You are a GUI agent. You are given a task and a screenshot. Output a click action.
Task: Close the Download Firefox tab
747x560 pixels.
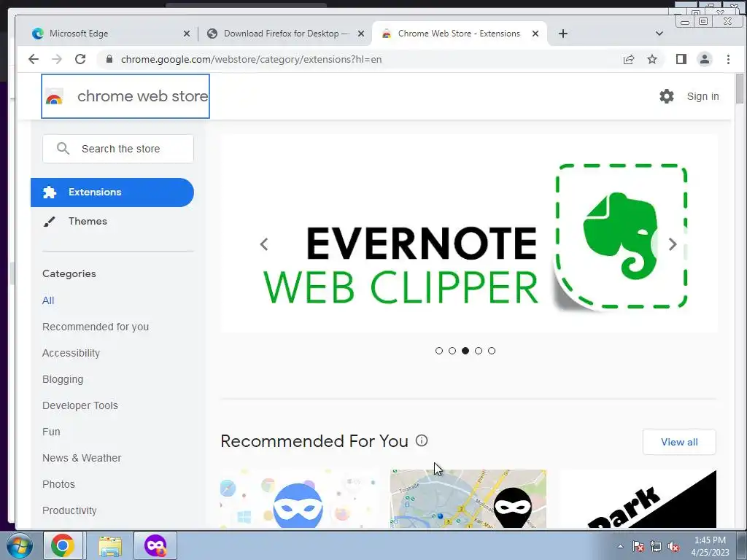361,34
